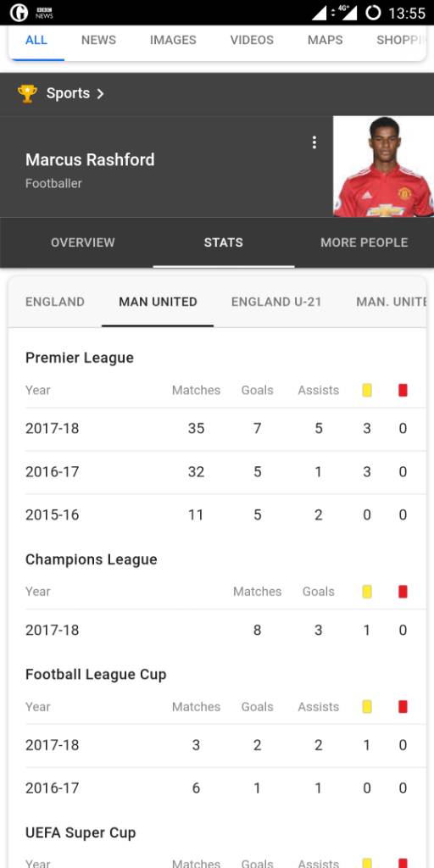Show ENGLAND U-21 stats tab
Screen dimensions: 434x868
[x=276, y=302]
